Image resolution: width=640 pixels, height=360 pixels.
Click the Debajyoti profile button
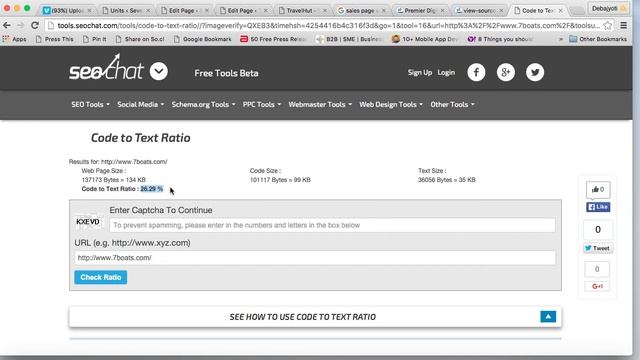coord(609,8)
